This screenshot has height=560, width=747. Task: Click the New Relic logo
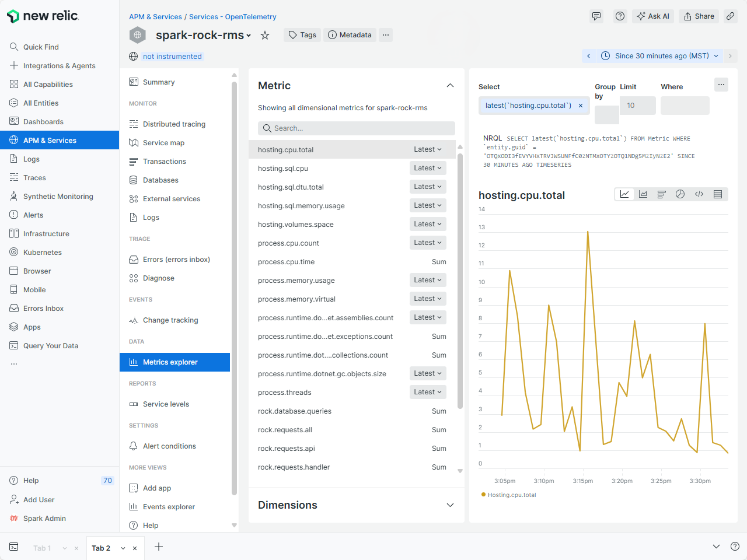[x=43, y=16]
